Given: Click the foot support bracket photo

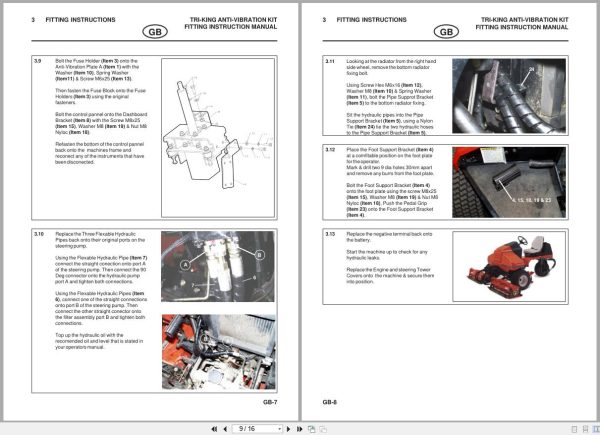Looking at the screenshot, I should [509, 182].
